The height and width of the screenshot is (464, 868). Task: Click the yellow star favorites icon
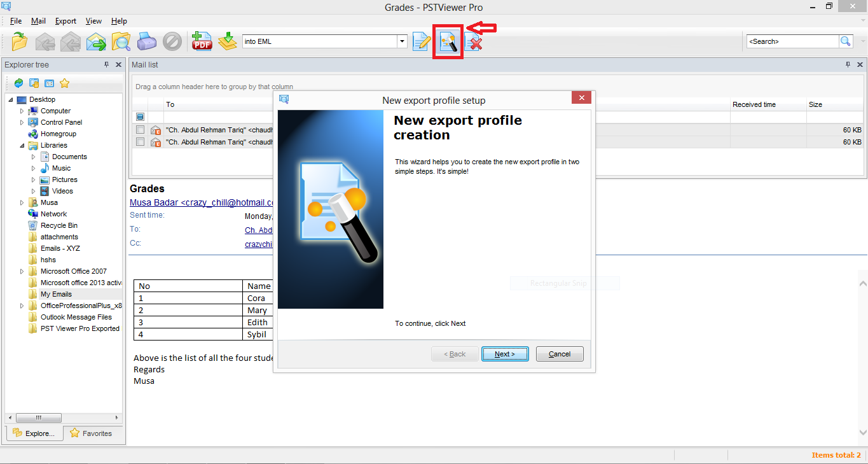pyautogui.click(x=64, y=83)
